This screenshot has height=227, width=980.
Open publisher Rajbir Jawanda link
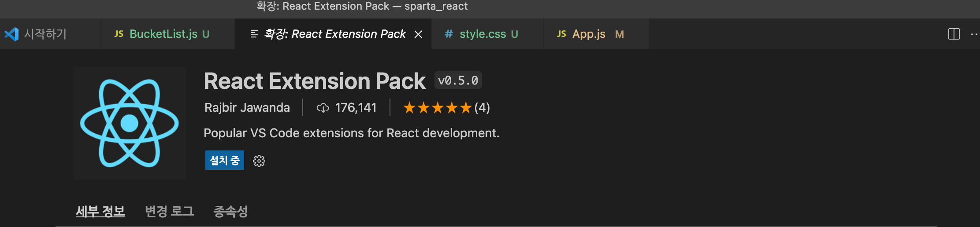point(247,107)
